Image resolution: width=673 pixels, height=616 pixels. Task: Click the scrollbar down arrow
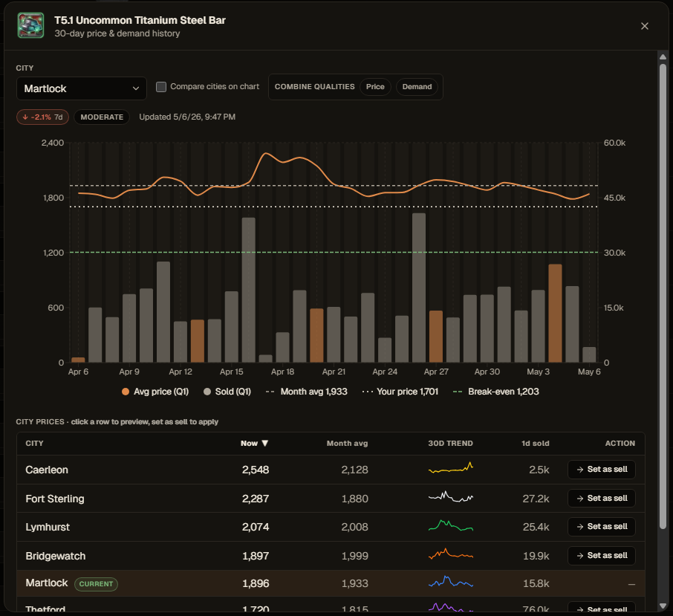[663, 606]
